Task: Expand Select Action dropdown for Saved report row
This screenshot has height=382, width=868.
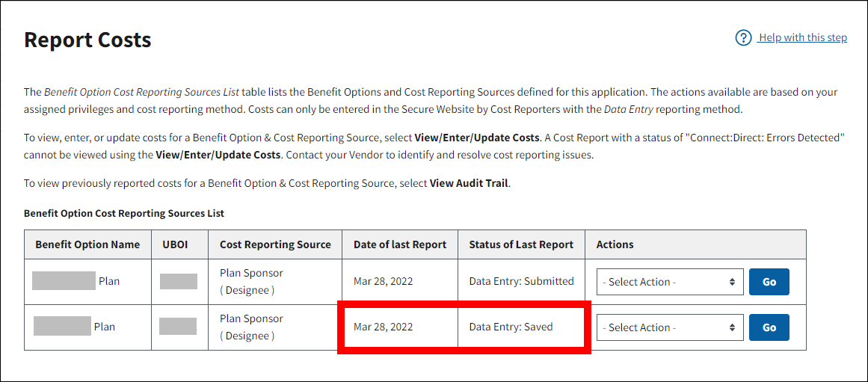Action: 669,327
